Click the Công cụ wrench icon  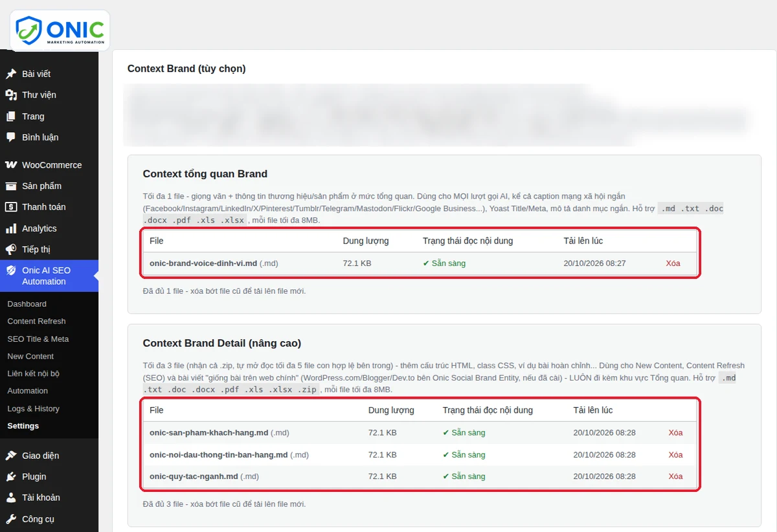(11, 519)
